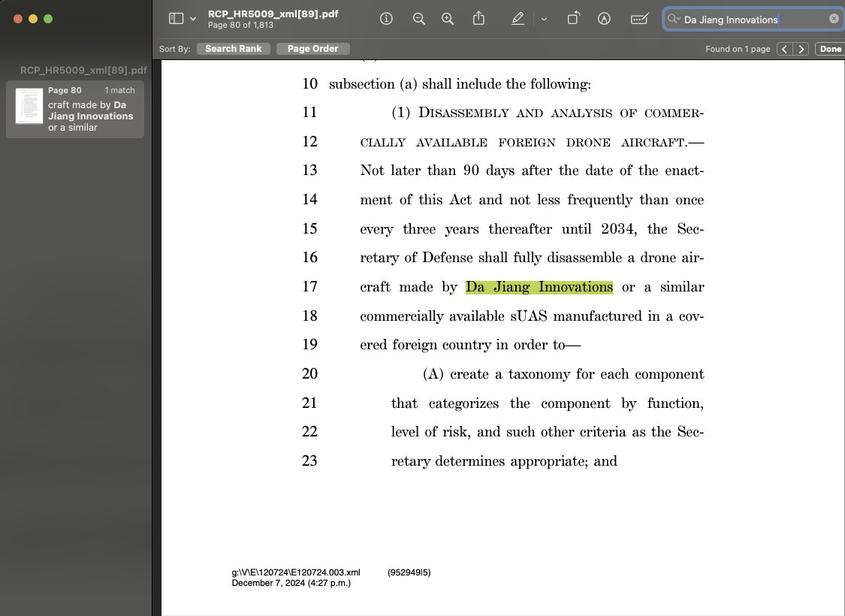Image resolution: width=845 pixels, height=616 pixels.
Task: Click line number 17 in the document
Action: pyautogui.click(x=309, y=286)
